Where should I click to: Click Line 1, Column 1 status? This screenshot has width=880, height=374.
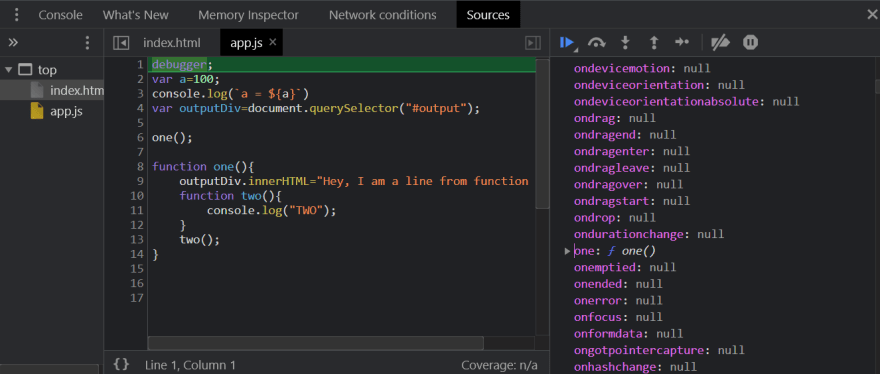click(190, 365)
